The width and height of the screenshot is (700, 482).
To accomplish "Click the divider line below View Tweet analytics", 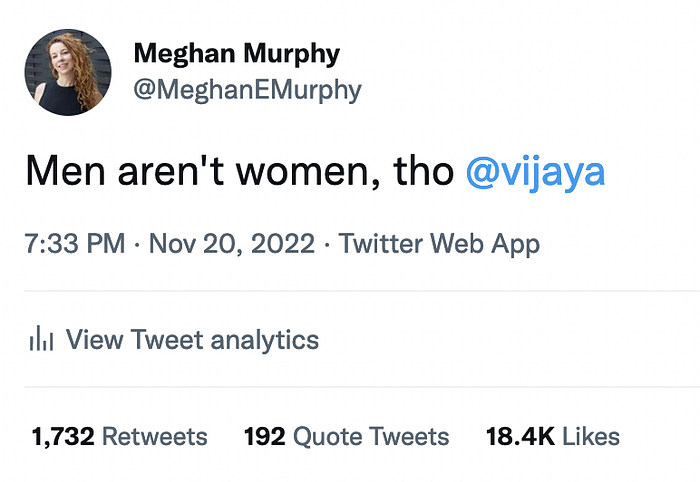I will (x=350, y=387).
